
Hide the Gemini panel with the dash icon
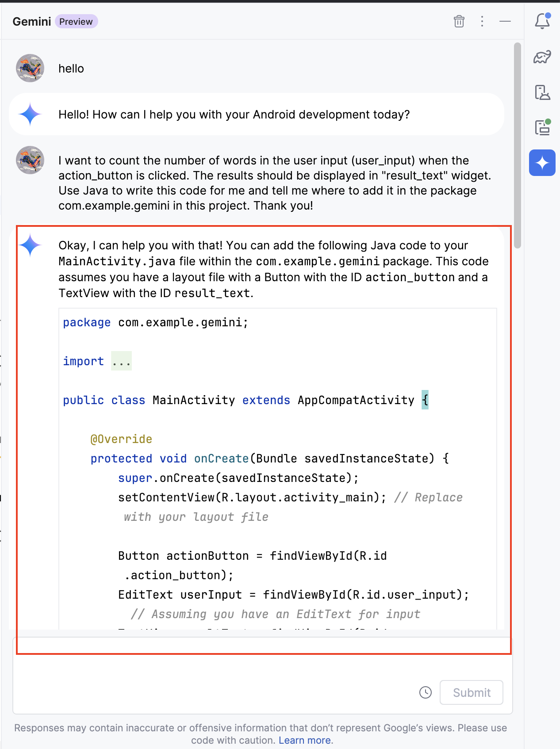coord(505,21)
